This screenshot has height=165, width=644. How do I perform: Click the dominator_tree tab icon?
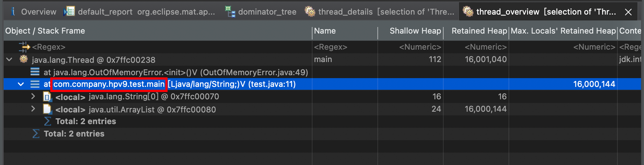pos(230,12)
